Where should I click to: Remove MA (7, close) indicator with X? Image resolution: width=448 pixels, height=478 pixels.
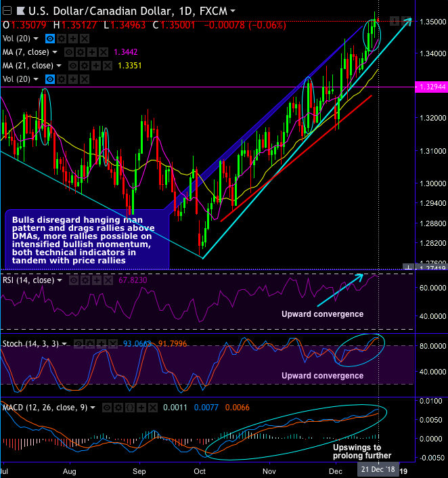point(104,52)
